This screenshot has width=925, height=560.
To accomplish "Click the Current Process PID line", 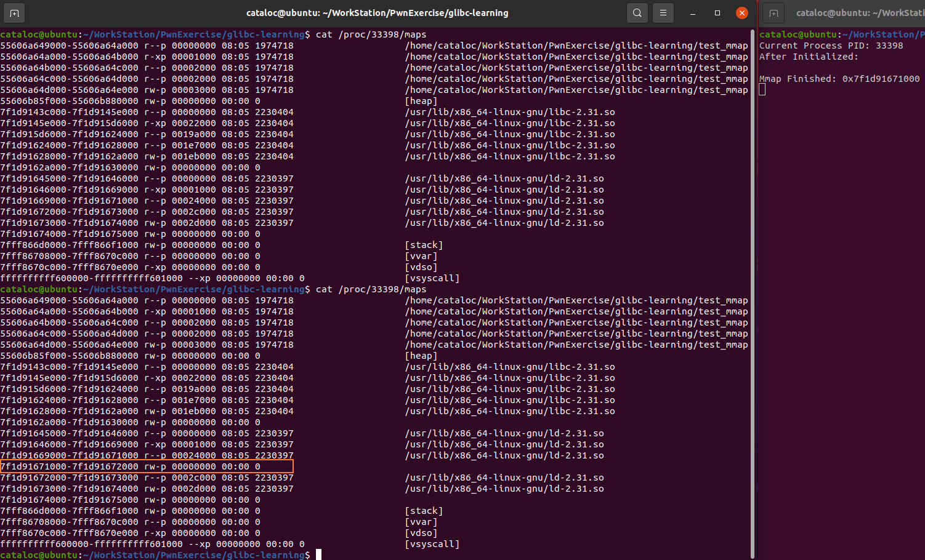I will pyautogui.click(x=831, y=46).
